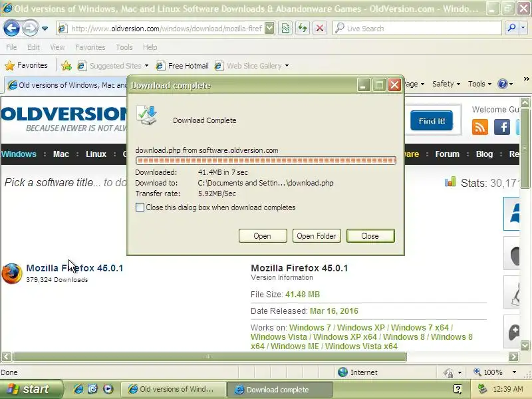Click the Firefox logo icon
This screenshot has height=399, width=532.
(12, 273)
